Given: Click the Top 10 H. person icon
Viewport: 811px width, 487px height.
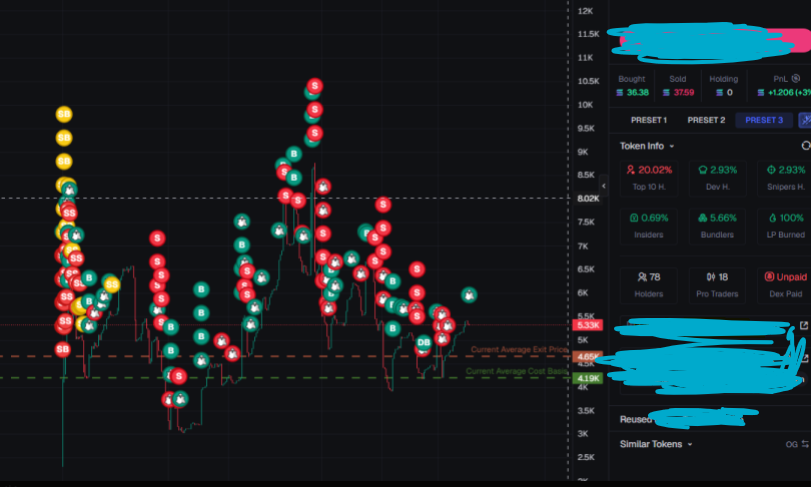Looking at the screenshot, I should (630, 170).
